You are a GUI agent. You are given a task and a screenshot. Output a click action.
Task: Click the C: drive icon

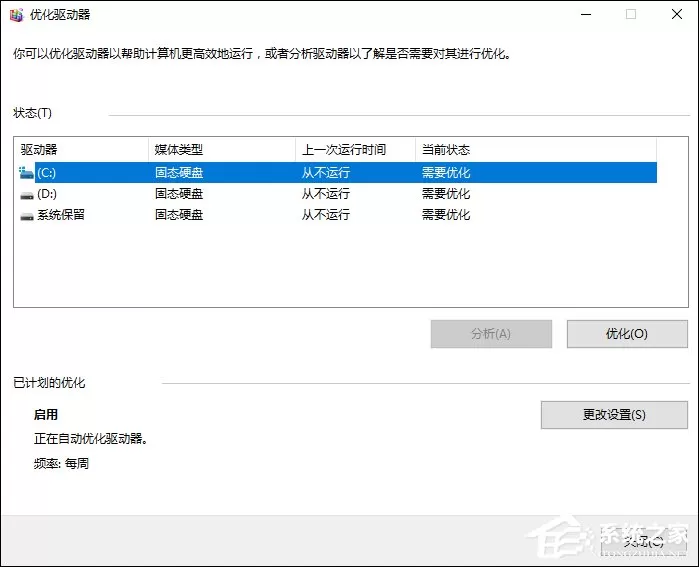pyautogui.click(x=26, y=173)
